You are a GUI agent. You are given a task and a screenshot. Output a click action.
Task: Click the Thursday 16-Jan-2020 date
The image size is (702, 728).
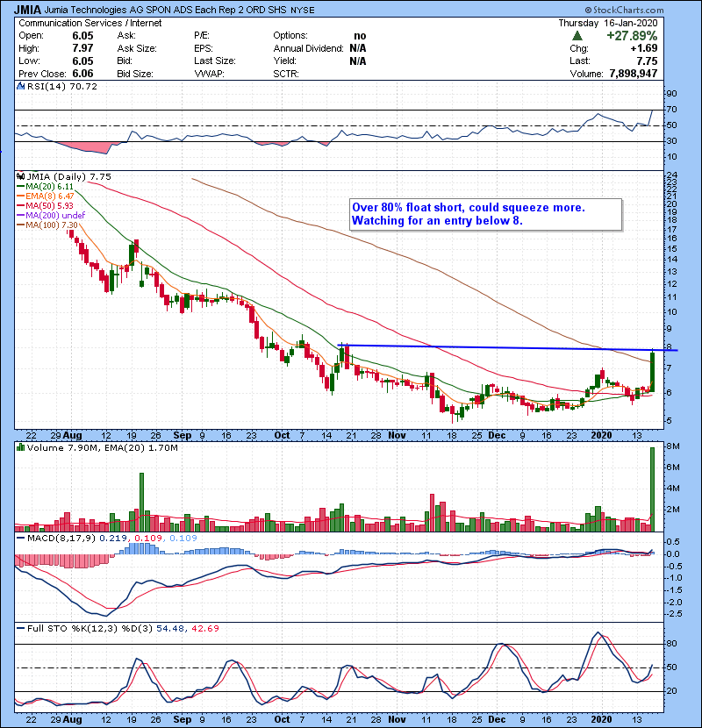608,23
